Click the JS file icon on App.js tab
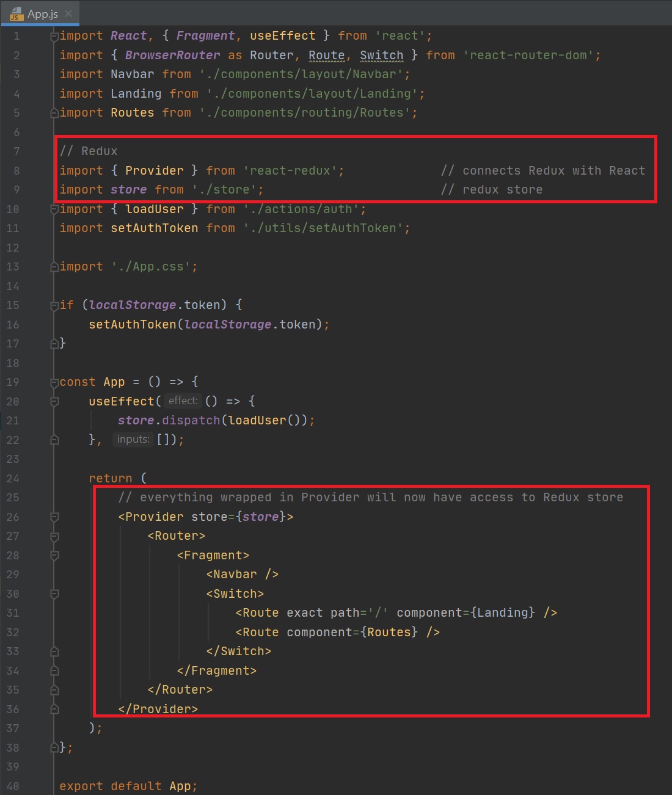This screenshot has height=795, width=672. 16,14
